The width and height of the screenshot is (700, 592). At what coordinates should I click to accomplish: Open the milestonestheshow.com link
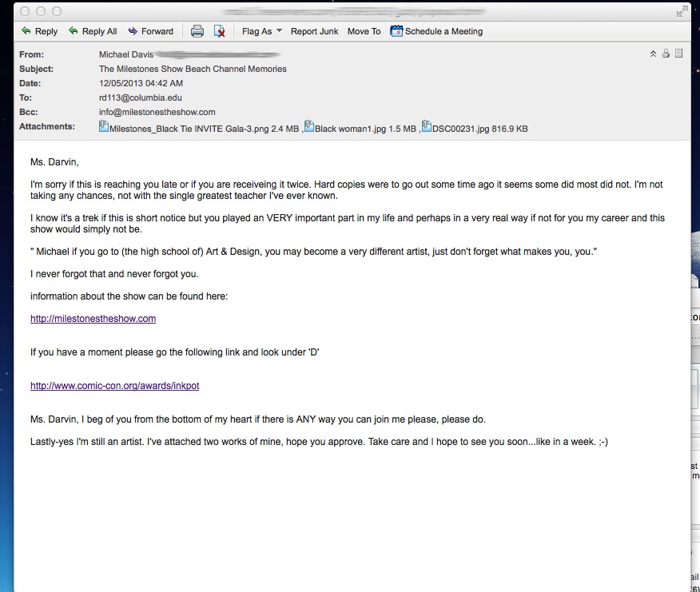click(x=93, y=319)
